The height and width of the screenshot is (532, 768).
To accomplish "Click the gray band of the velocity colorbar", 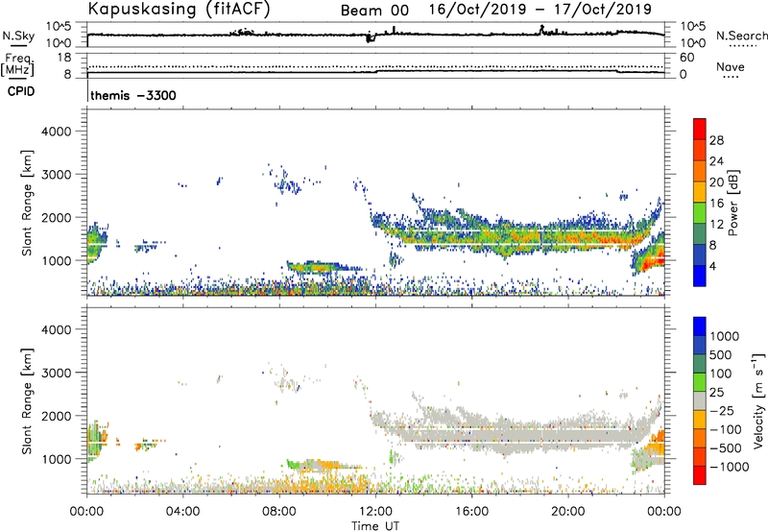I will click(x=700, y=401).
